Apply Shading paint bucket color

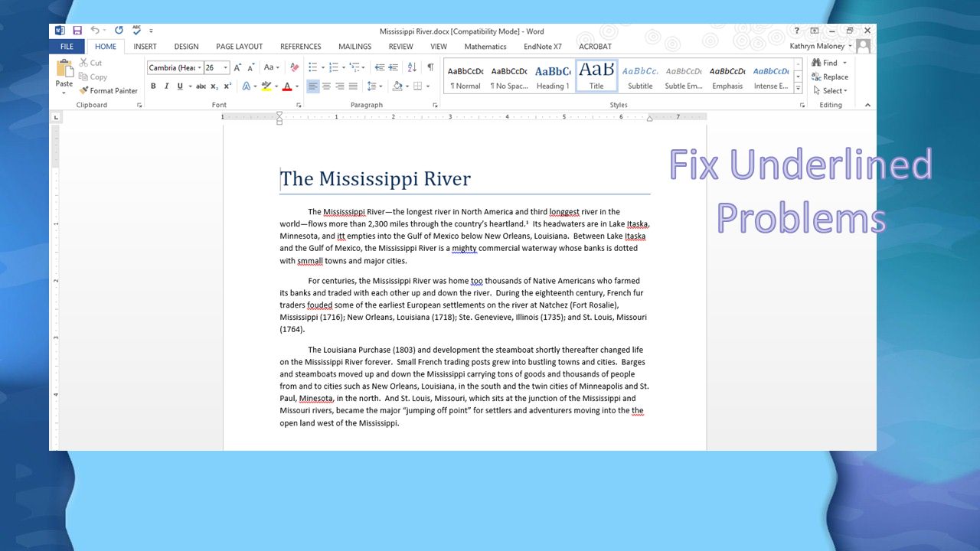[x=397, y=86]
